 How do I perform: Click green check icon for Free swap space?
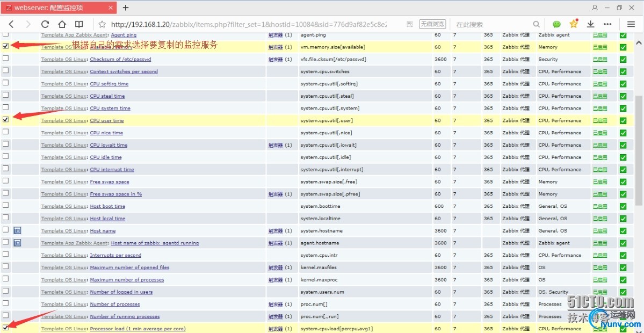click(x=623, y=182)
